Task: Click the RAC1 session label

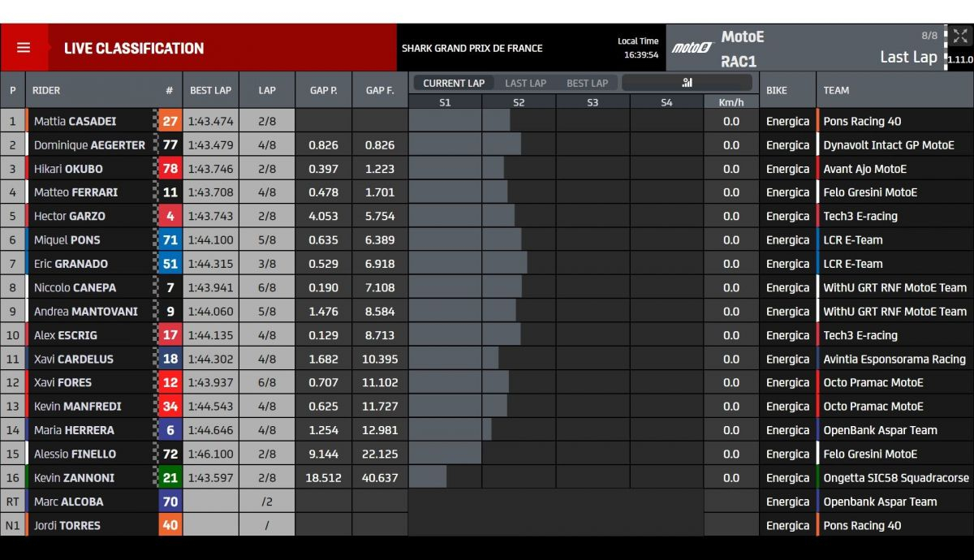Action: coord(739,61)
